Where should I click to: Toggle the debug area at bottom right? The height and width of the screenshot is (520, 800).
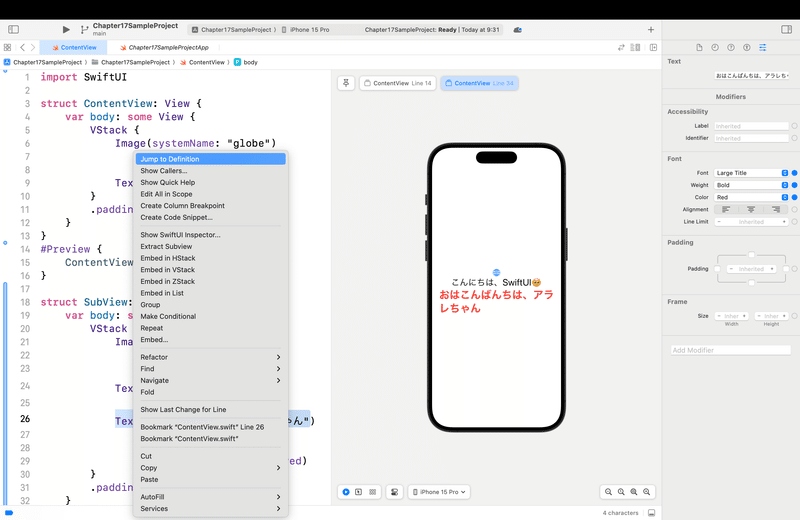[x=652, y=513]
